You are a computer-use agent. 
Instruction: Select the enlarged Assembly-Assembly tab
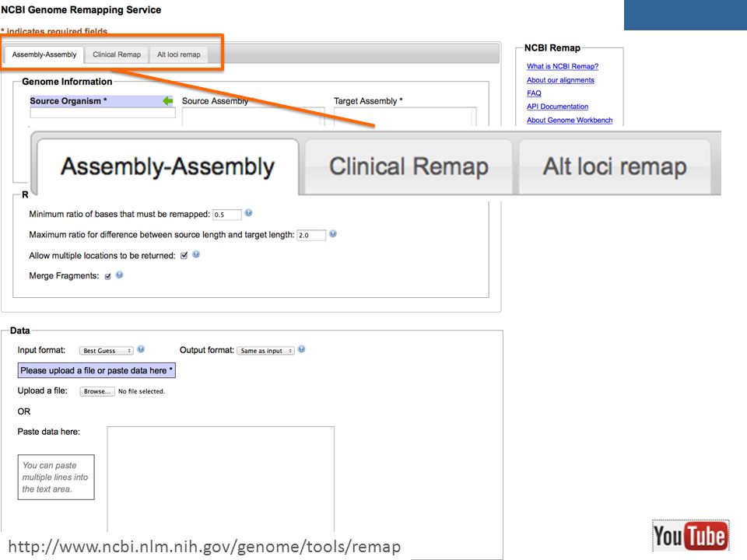(168, 166)
